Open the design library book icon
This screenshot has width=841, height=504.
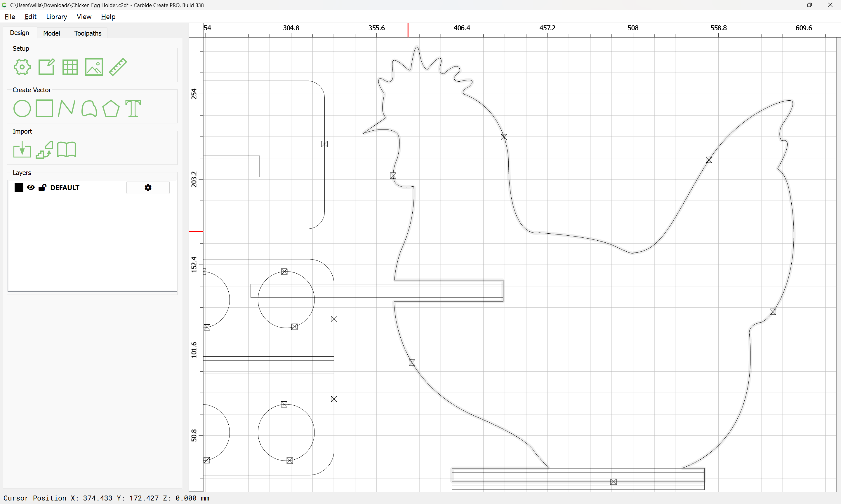67,150
